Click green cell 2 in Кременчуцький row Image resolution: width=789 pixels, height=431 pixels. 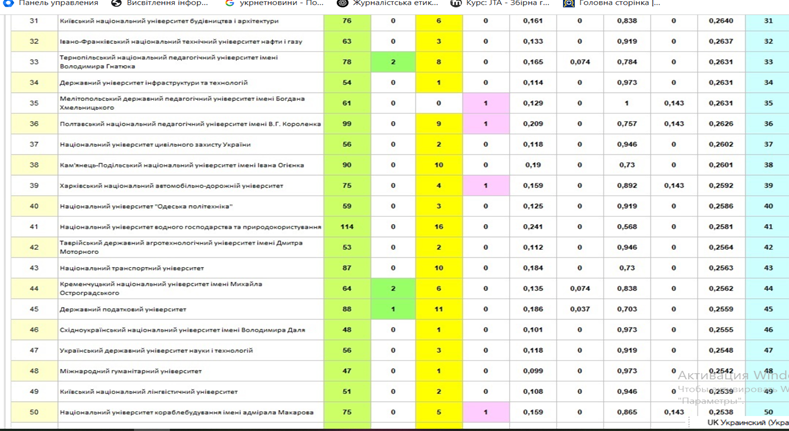point(393,289)
